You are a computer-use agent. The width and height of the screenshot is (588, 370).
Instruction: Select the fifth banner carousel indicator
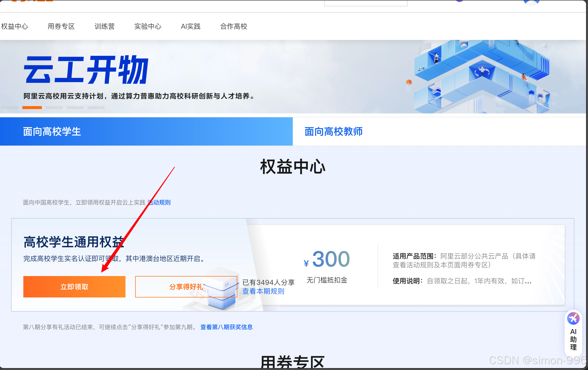pyautogui.click(x=96, y=108)
